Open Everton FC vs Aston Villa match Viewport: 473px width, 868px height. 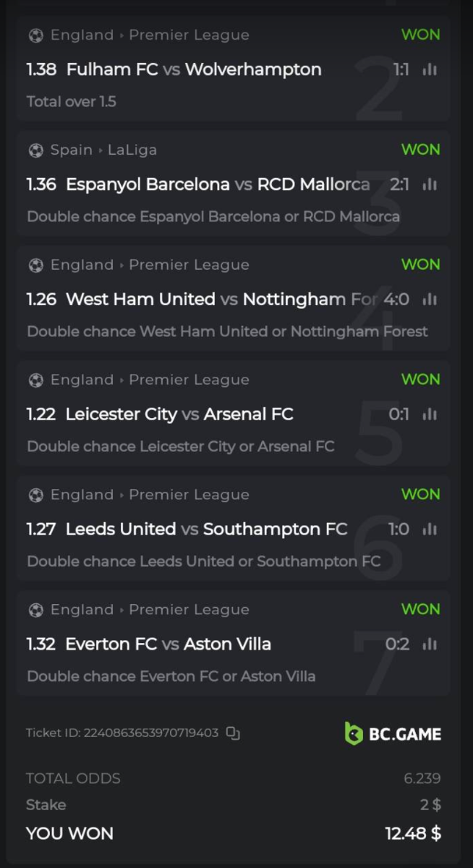pyautogui.click(x=169, y=644)
